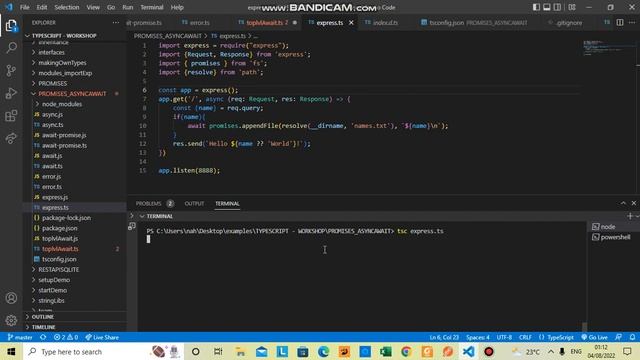The image size is (640, 360).
Task: Close the express.ts editor tab
Action: [351, 23]
